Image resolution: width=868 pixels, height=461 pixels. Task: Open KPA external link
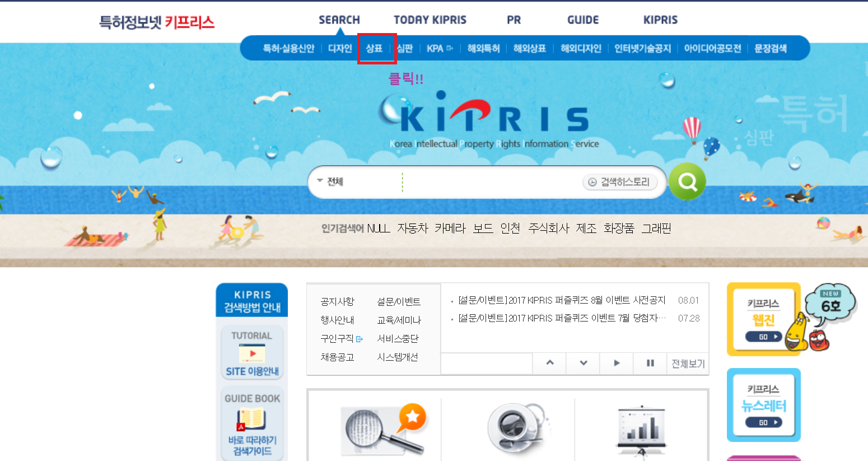440,49
